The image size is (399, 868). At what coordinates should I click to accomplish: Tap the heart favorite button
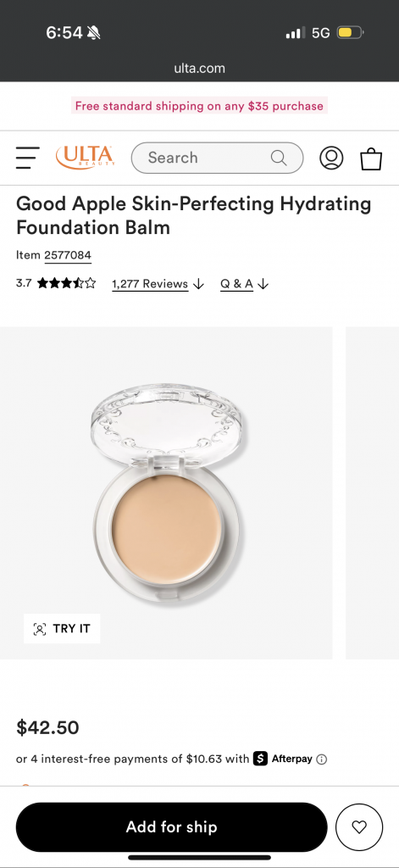coord(359,827)
